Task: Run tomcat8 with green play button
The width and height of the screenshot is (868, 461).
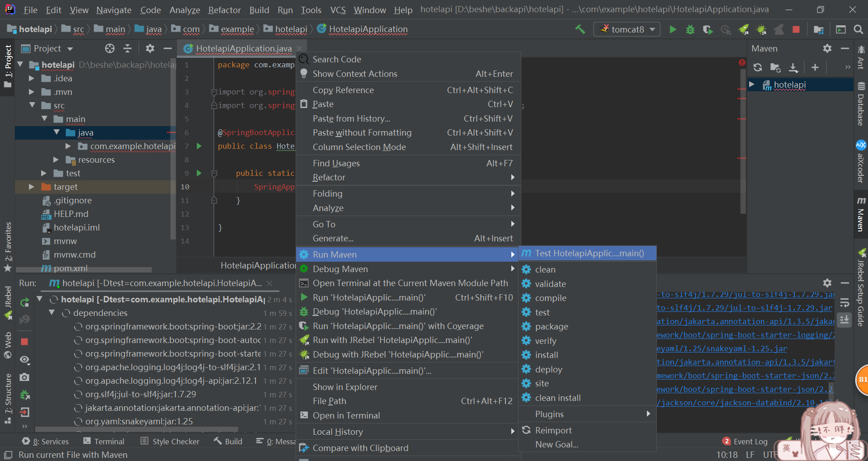Action: pos(673,29)
